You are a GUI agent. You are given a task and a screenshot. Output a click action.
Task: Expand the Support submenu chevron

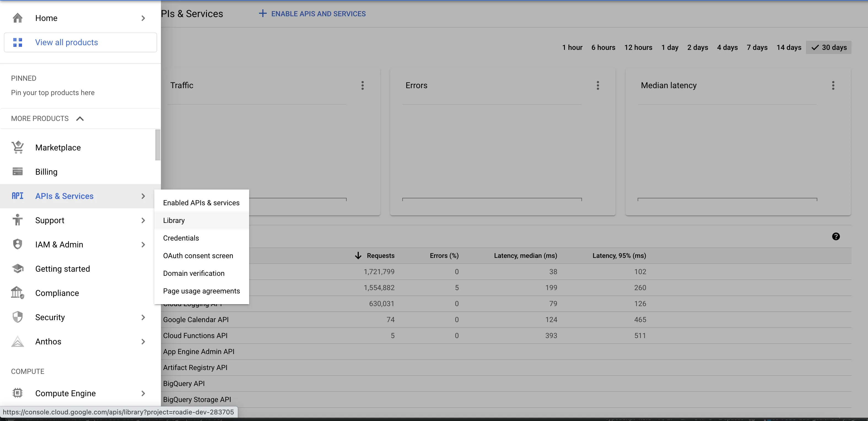tap(144, 220)
